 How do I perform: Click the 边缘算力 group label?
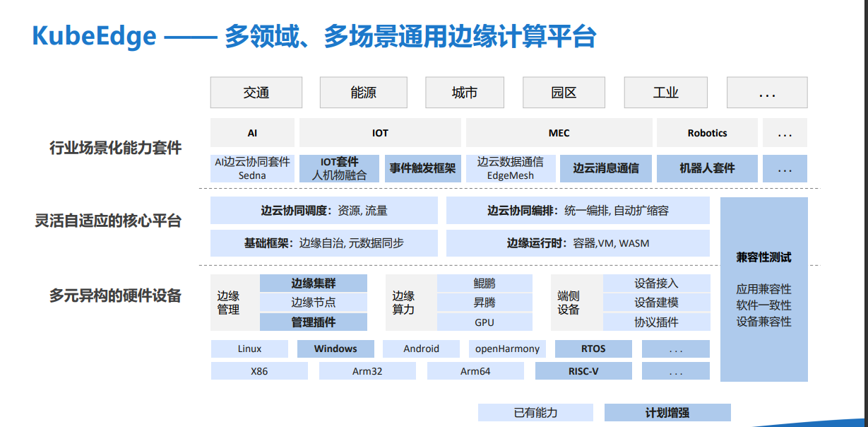coord(404,303)
